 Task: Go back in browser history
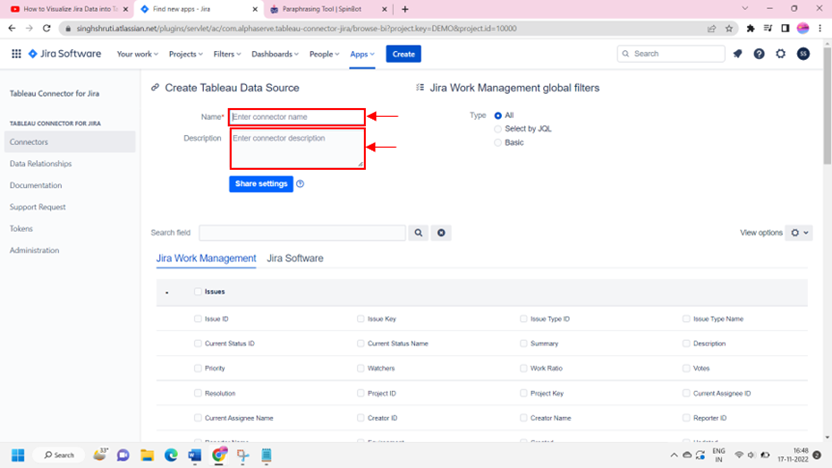coord(12,28)
